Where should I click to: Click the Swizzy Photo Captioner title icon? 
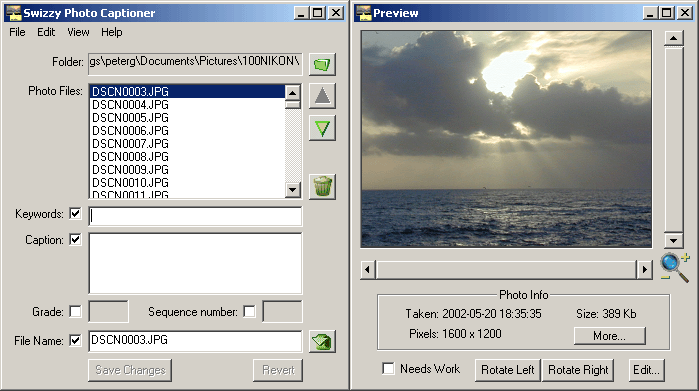pyautogui.click(x=14, y=13)
